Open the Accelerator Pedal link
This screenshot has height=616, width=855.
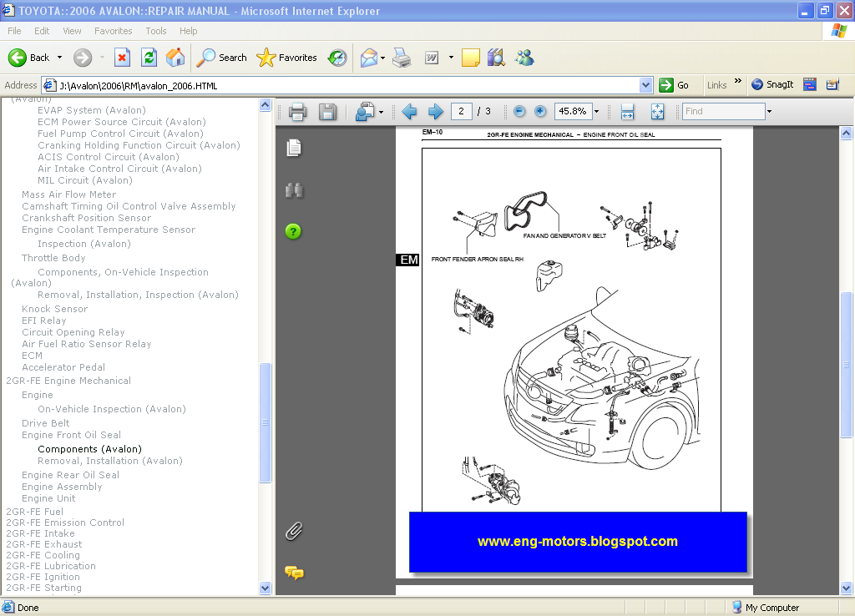coord(63,367)
